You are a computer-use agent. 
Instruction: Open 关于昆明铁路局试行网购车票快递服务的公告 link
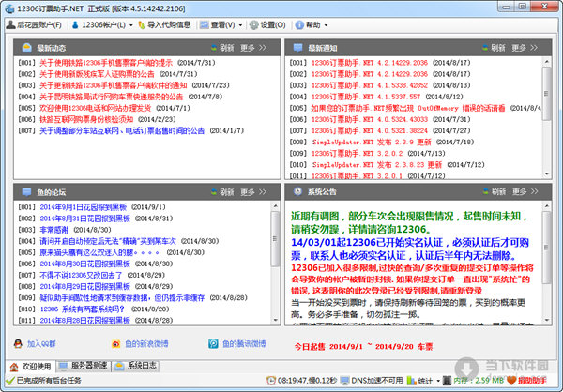pyautogui.click(x=112, y=97)
